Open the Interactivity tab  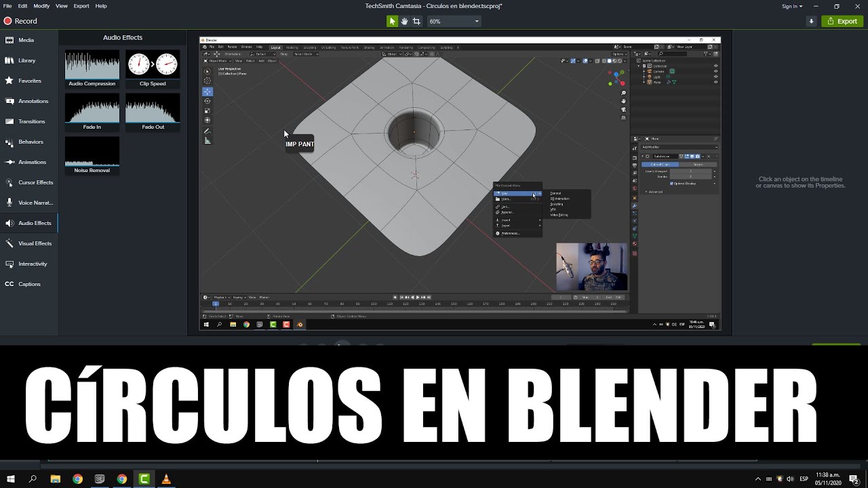coord(29,264)
